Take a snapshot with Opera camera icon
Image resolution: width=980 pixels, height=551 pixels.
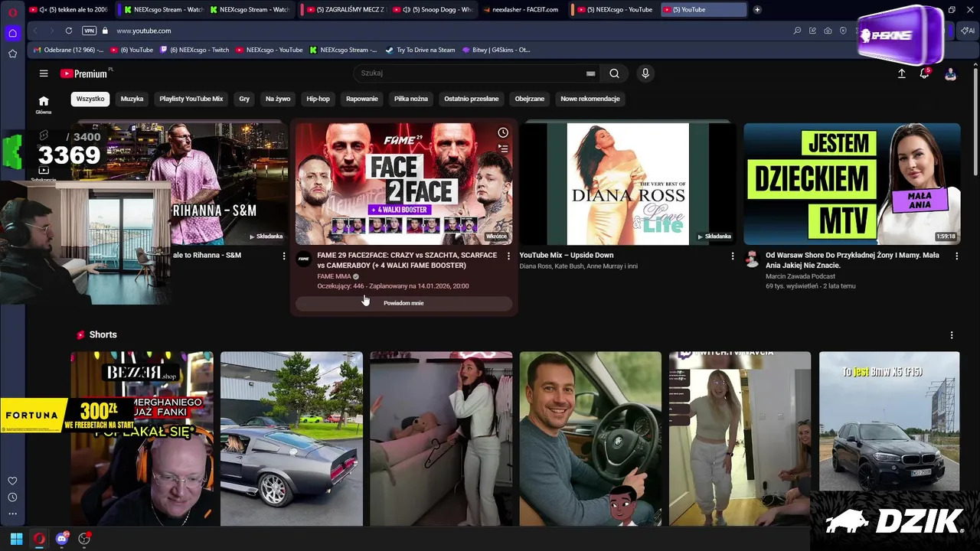tap(828, 31)
